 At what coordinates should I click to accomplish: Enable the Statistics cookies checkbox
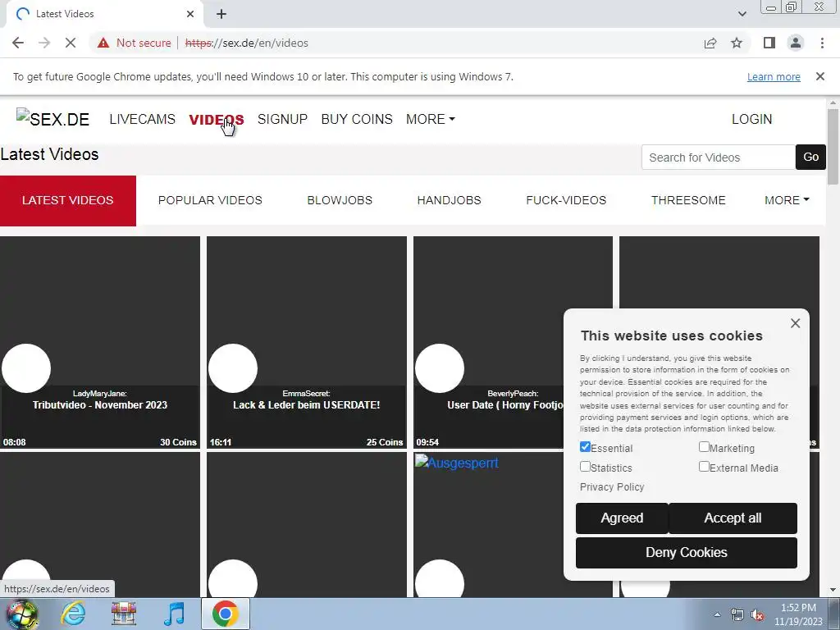point(585,467)
